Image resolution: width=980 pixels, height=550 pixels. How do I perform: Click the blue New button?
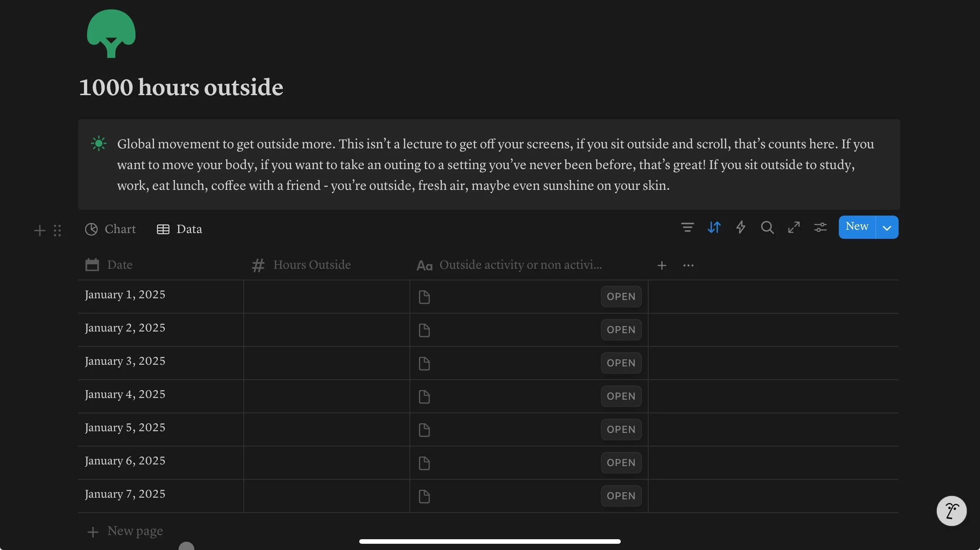(x=857, y=227)
